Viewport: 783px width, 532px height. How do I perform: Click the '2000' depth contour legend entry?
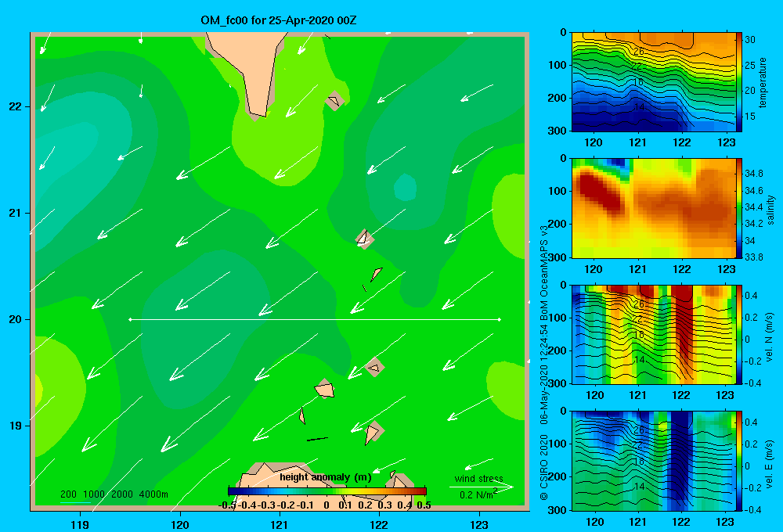[x=122, y=494]
